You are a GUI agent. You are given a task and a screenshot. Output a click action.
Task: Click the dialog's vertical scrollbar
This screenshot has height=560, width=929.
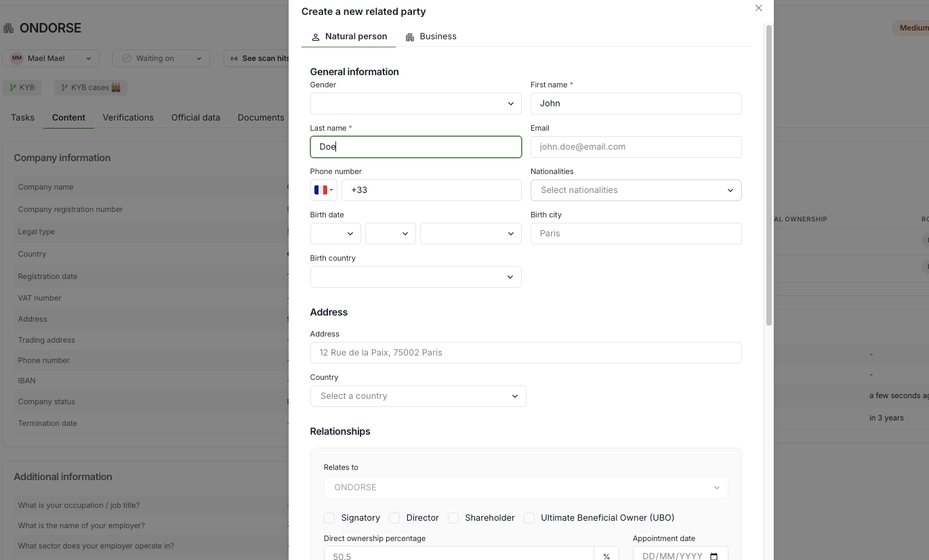[768, 176]
